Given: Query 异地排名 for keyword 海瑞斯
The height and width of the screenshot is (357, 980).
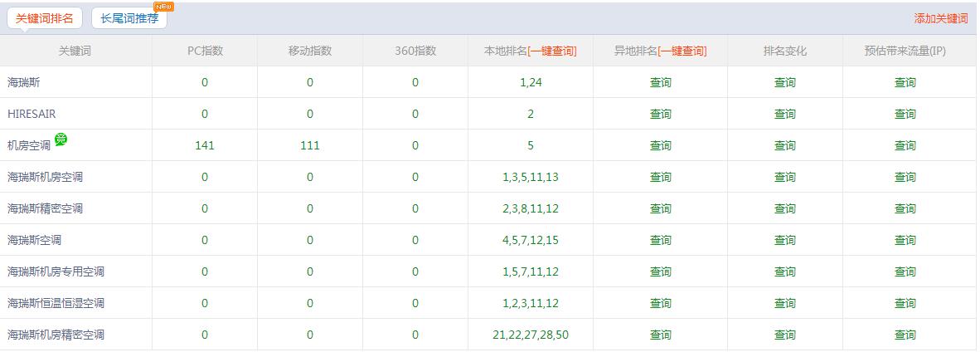Looking at the screenshot, I should [660, 82].
